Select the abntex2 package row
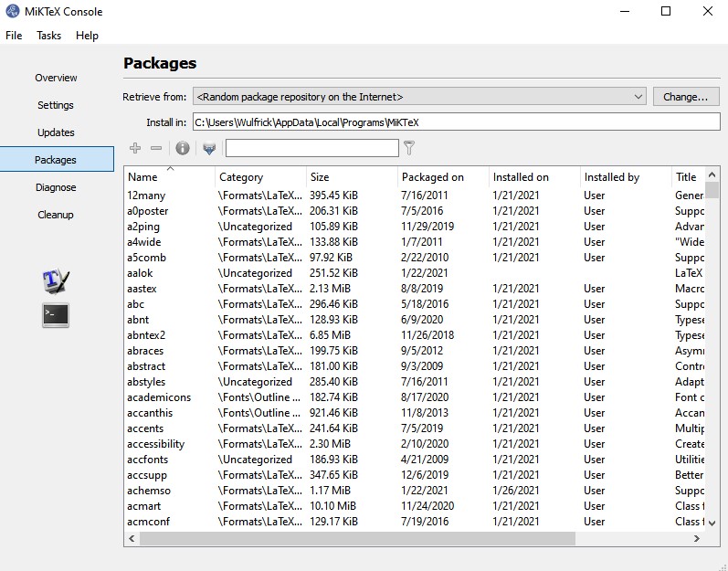The width and height of the screenshot is (728, 571). [414, 335]
